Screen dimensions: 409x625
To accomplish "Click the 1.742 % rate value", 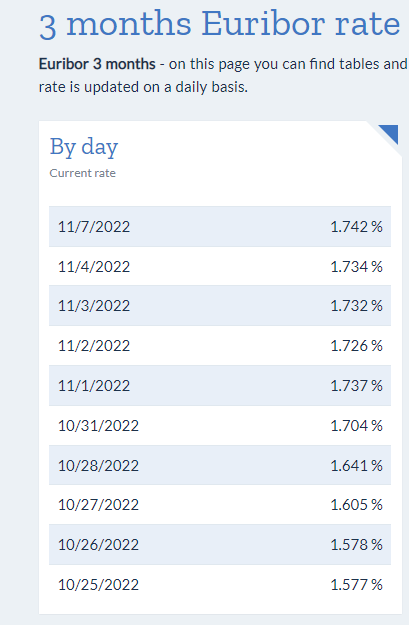I will [x=356, y=226].
